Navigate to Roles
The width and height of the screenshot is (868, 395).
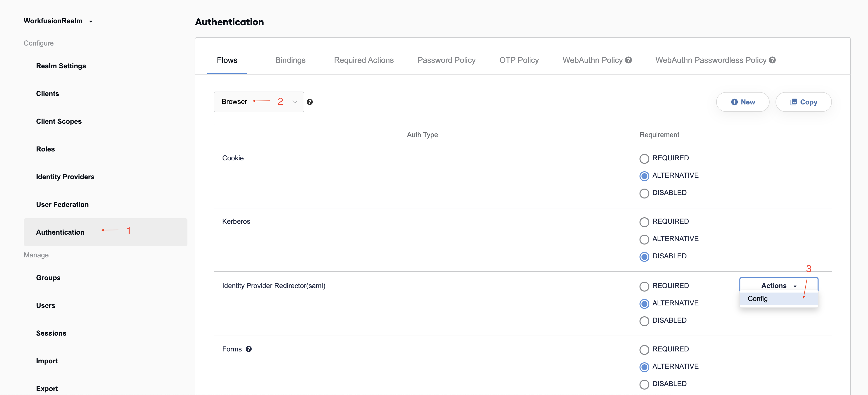(x=46, y=149)
